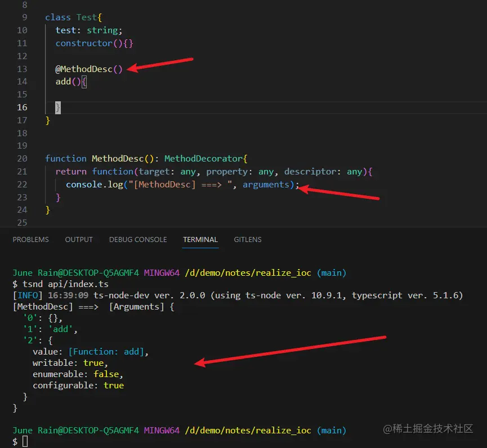This screenshot has width=487, height=448.
Task: Click line number 16 in the gutter
Action: 22,107
